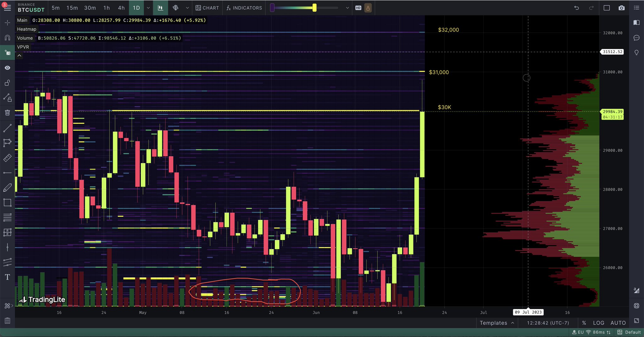The image size is (644, 337).
Task: Open the CHART settings menu
Action: point(207,8)
